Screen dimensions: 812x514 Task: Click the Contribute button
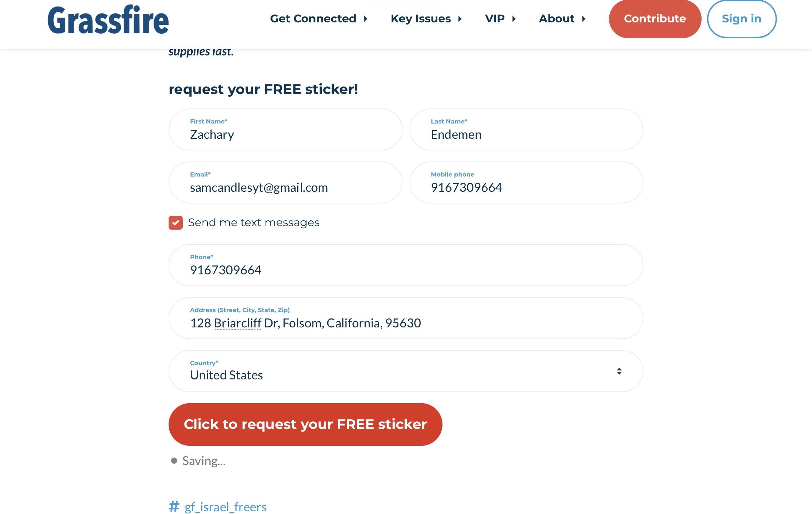(655, 19)
